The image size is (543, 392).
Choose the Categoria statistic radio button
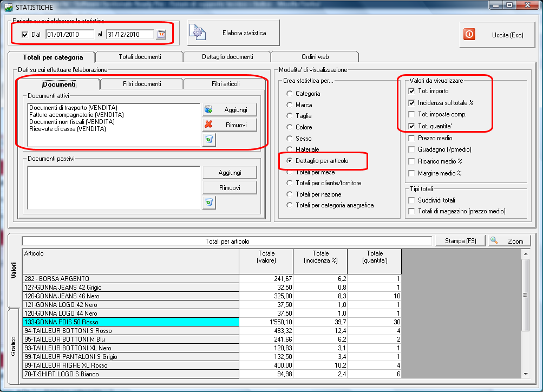click(x=289, y=94)
